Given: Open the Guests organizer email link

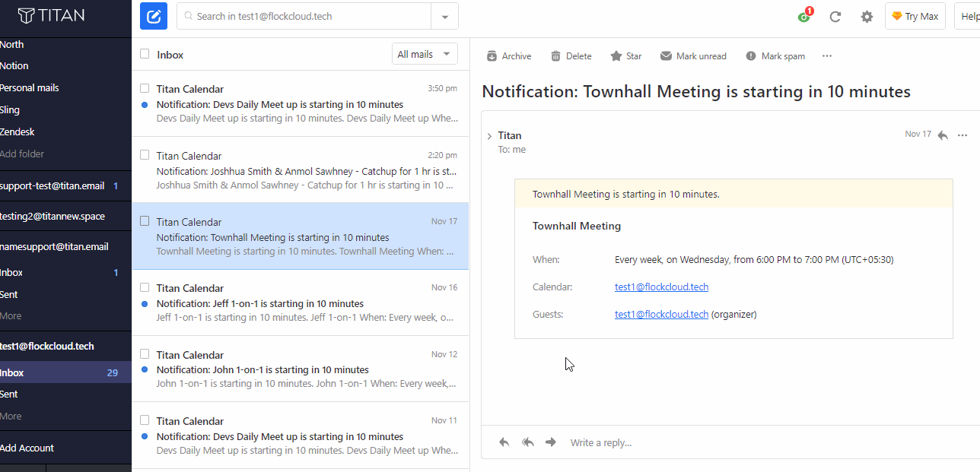Looking at the screenshot, I should tap(661, 315).
